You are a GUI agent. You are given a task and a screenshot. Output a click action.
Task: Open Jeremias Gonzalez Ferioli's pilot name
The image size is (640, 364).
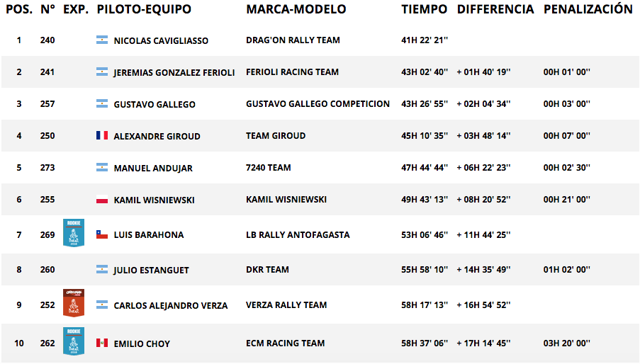(x=174, y=72)
